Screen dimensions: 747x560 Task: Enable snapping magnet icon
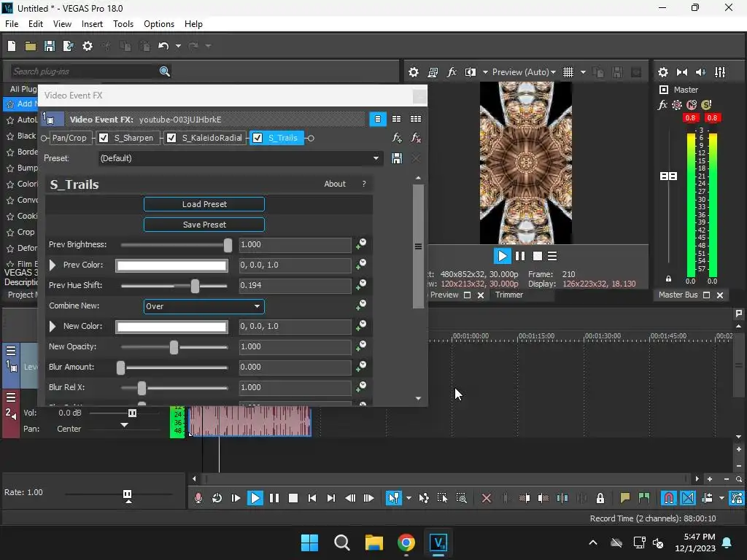(669, 498)
